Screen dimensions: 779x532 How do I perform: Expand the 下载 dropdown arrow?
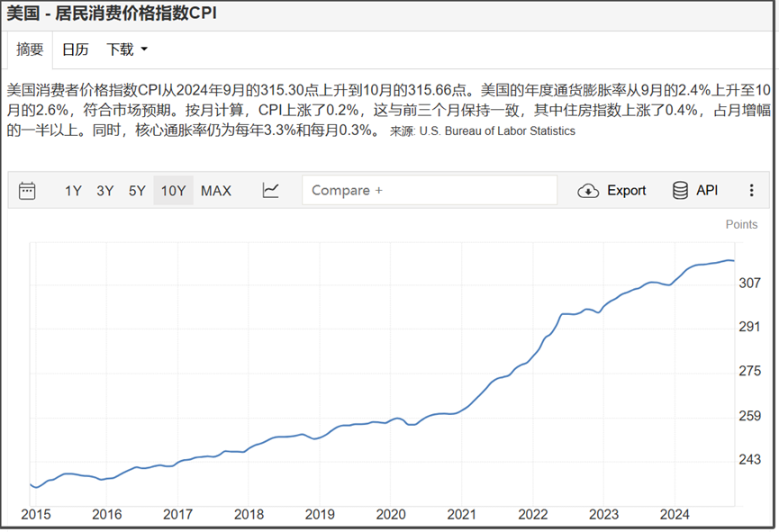point(144,50)
